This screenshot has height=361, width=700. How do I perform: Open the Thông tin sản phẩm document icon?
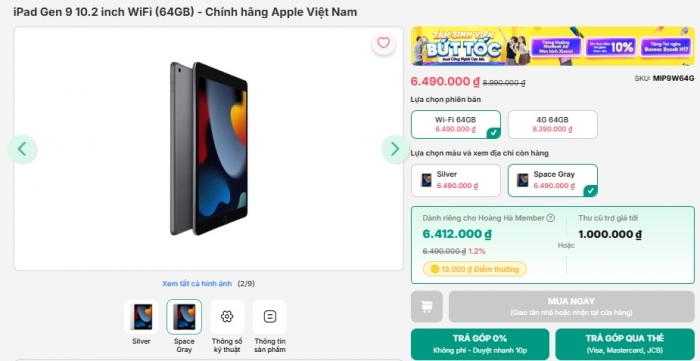tap(270, 317)
